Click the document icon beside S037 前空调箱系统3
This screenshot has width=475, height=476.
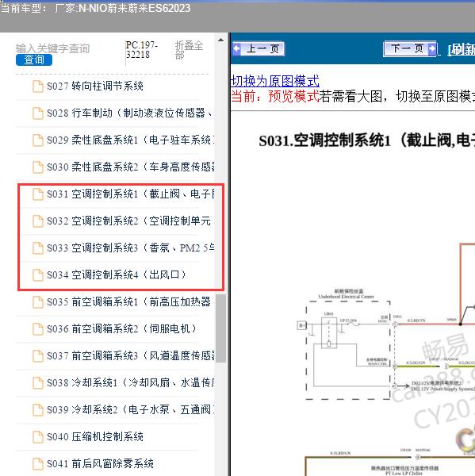click(x=38, y=355)
